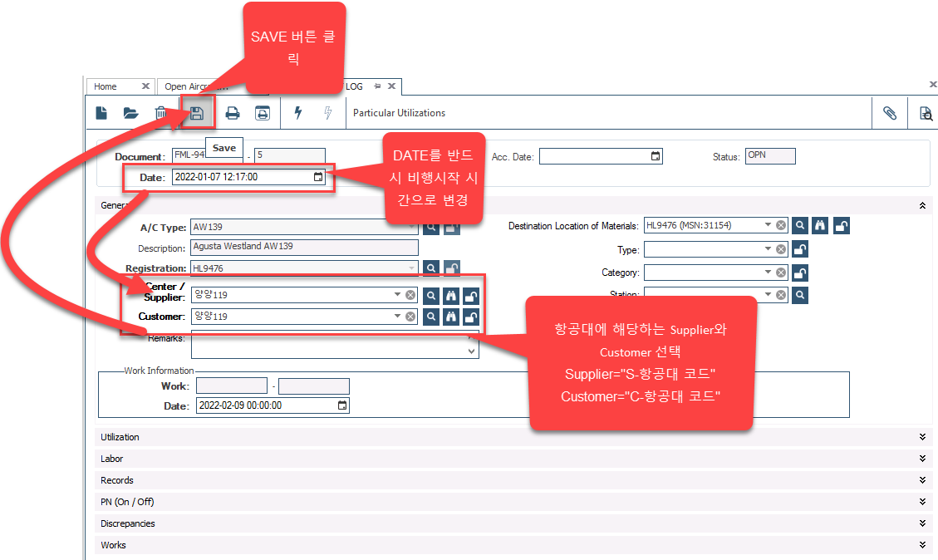The height and width of the screenshot is (560, 938).
Task: Toggle the lock next to Type field
Action: click(x=800, y=250)
